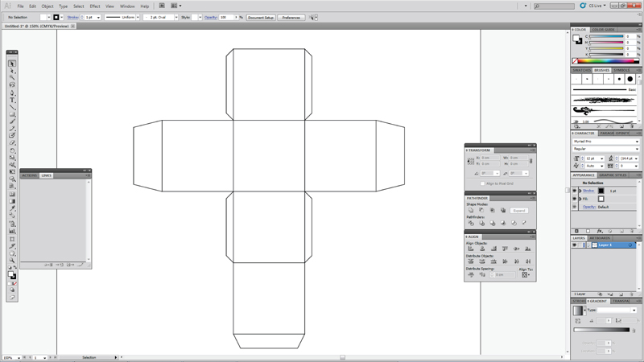Screen dimensions: 644x362
Task: Select the Pen tool
Action: (12, 93)
